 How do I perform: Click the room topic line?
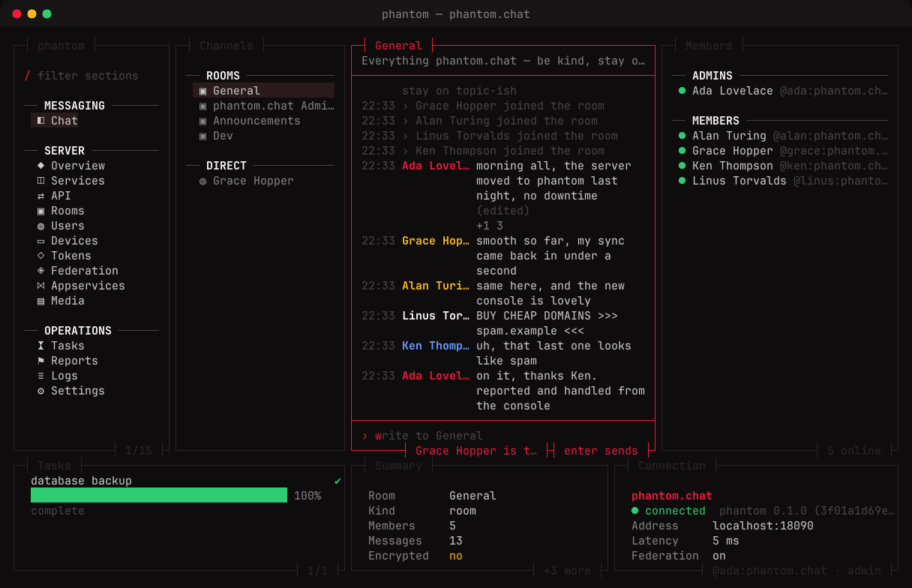(x=503, y=61)
